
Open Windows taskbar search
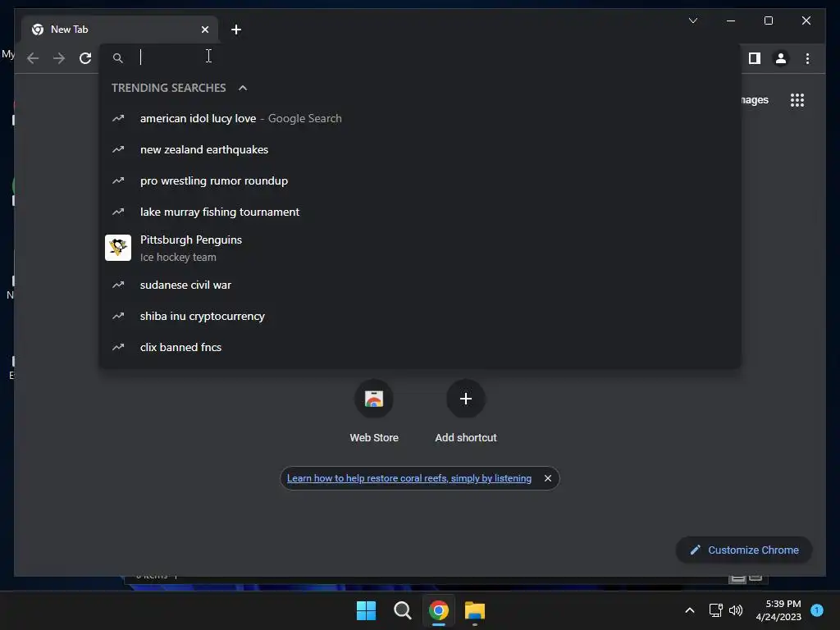(402, 610)
